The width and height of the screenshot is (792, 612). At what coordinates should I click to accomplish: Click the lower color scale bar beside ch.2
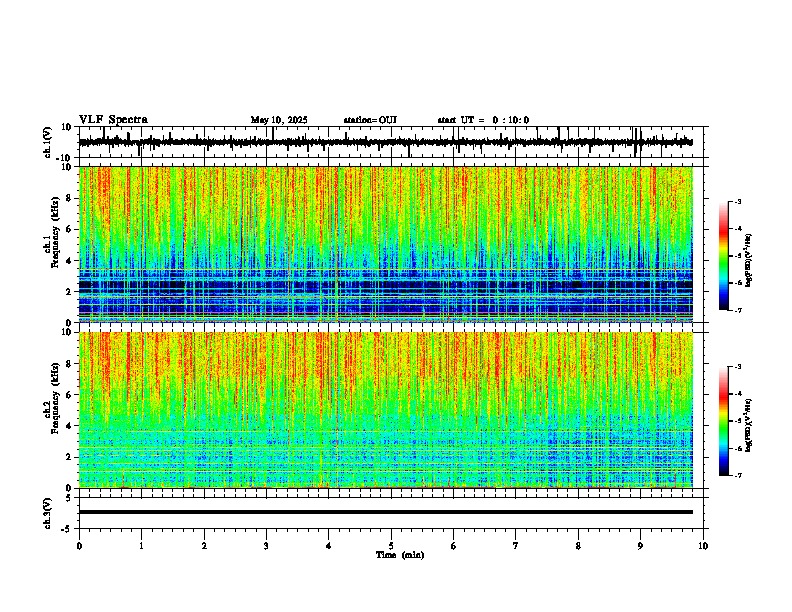(x=724, y=421)
